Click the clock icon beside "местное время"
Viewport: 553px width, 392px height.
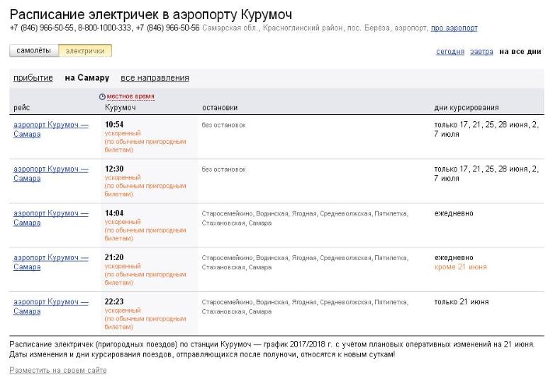click(x=102, y=96)
